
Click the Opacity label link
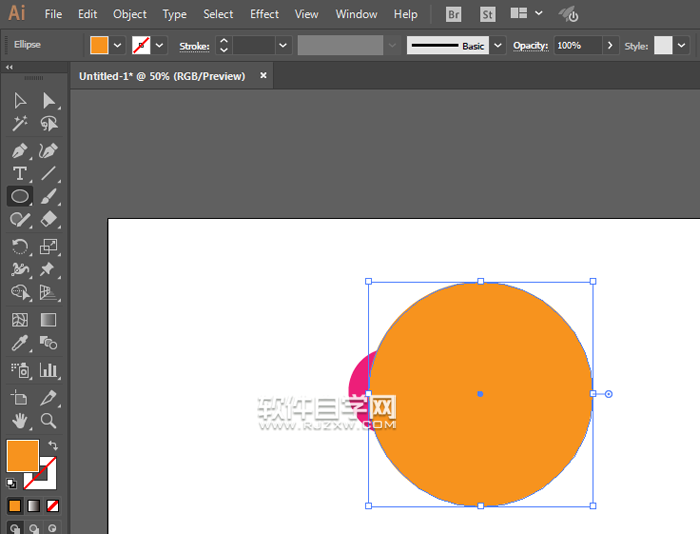coord(531,46)
